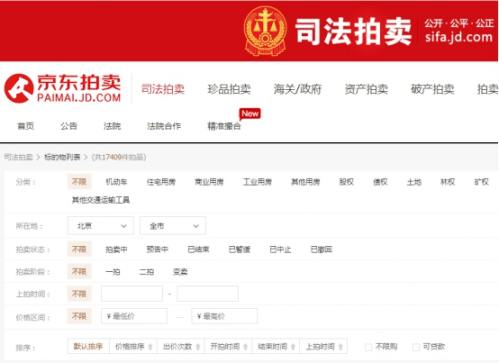Click the 价格排序 sort arrow icon
Image resolution: width=499 pixels, height=363 pixels.
coord(150,347)
